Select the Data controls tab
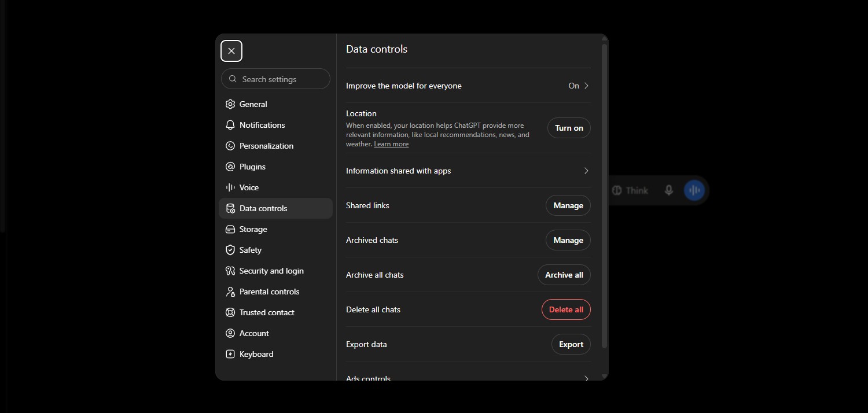868x413 pixels. coord(275,208)
